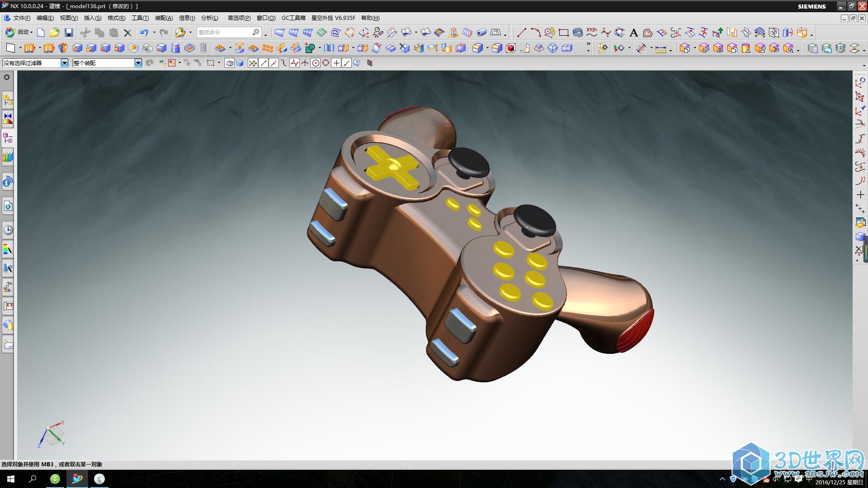Open the History clock tab
Viewport: 868px width, 488px height.
coord(8,230)
